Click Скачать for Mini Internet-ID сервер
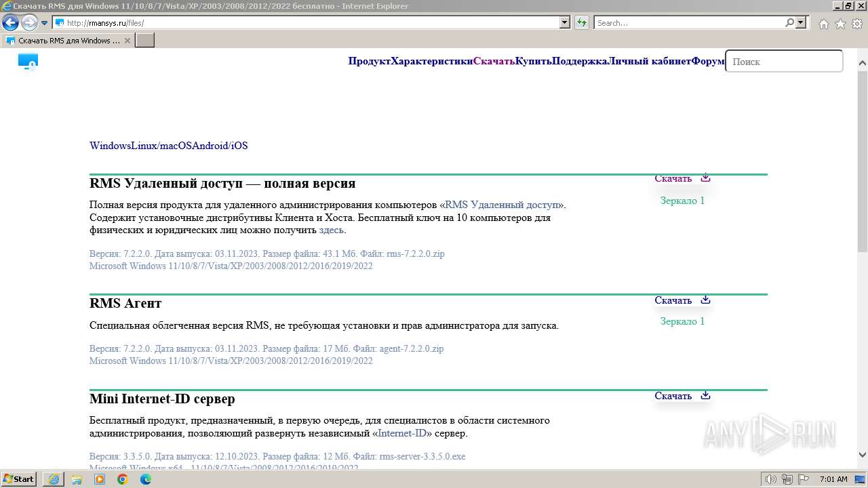868x488 pixels. [673, 396]
